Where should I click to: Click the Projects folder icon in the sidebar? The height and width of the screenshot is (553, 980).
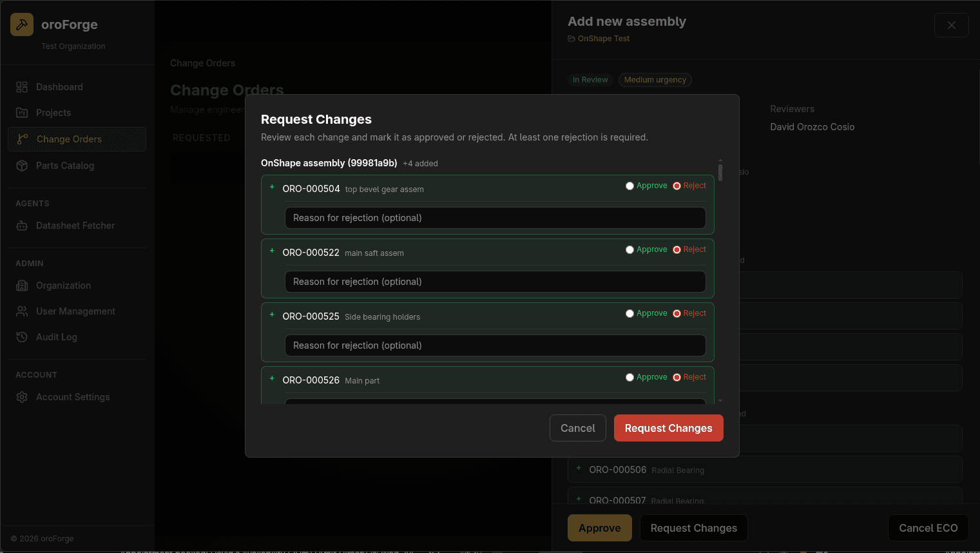click(22, 113)
